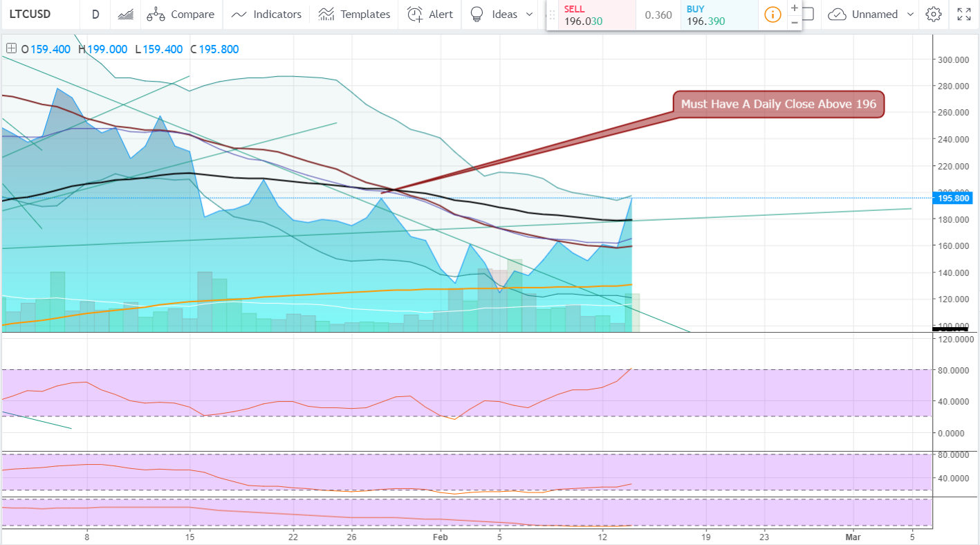
Task: Click the high value 199.000 in legend
Action: [107, 49]
